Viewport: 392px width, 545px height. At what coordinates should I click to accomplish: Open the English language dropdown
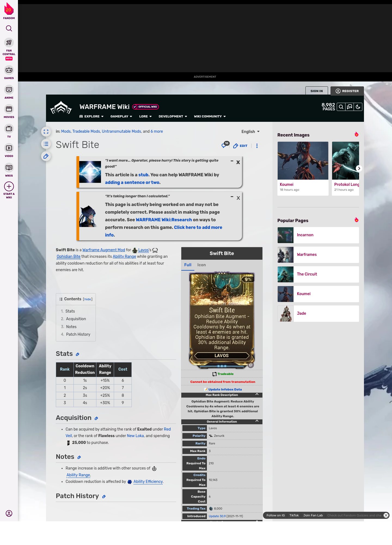coord(250,132)
